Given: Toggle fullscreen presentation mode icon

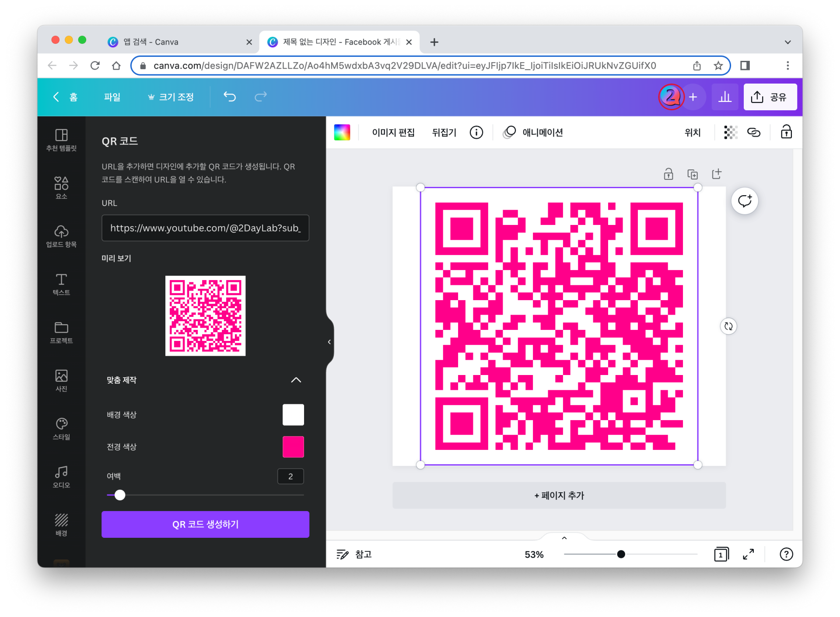Looking at the screenshot, I should point(748,554).
